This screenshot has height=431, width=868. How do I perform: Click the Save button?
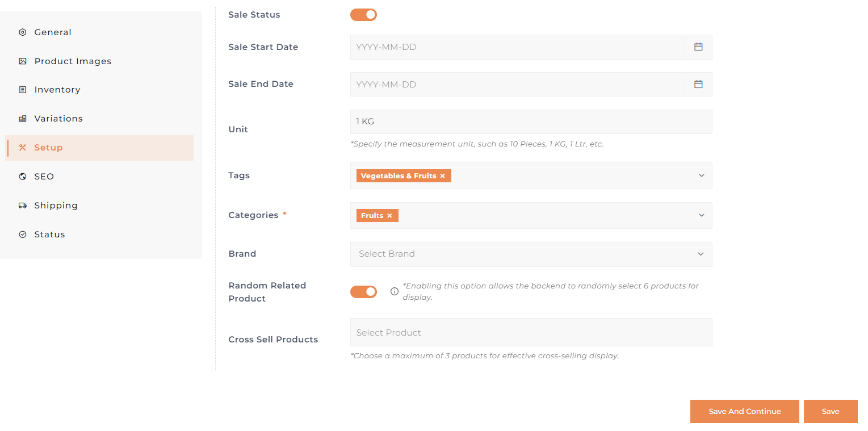(830, 412)
